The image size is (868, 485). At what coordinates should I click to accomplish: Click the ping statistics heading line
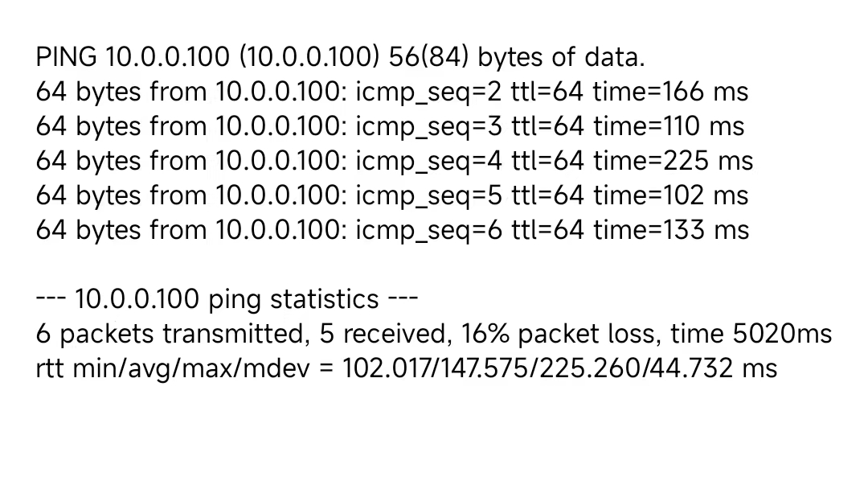227,299
